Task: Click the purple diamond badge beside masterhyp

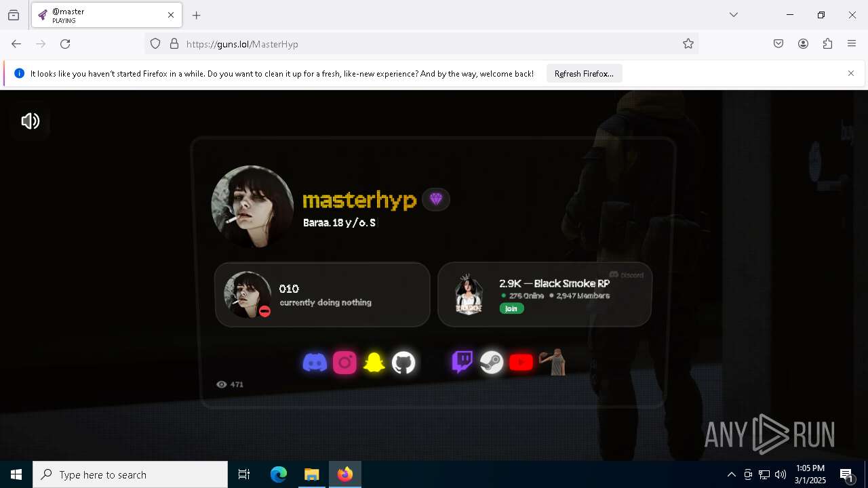Action: click(x=436, y=199)
